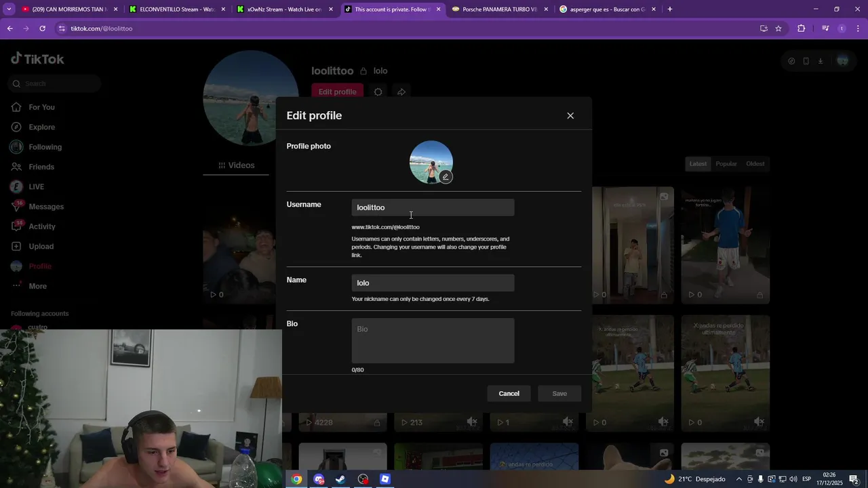Click the empty Bio text area

(433, 341)
